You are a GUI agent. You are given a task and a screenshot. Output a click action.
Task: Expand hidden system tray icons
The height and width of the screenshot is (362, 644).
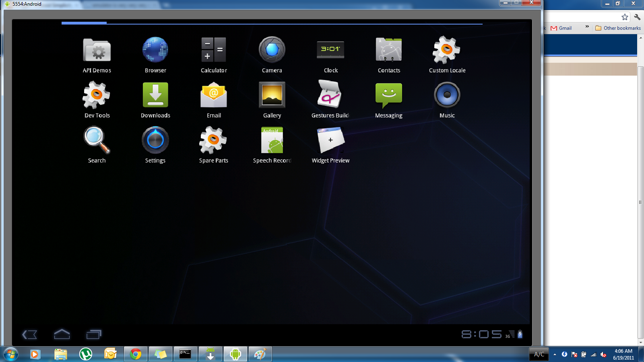[555, 354]
